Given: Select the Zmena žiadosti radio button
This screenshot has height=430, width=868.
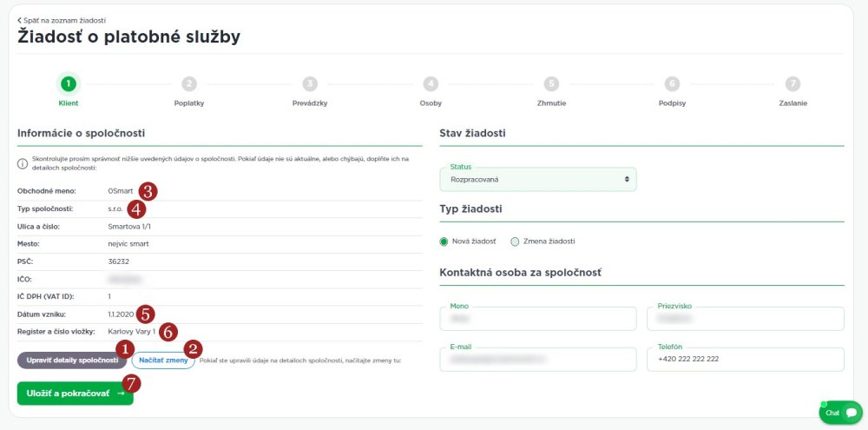Looking at the screenshot, I should pyautogui.click(x=515, y=241).
